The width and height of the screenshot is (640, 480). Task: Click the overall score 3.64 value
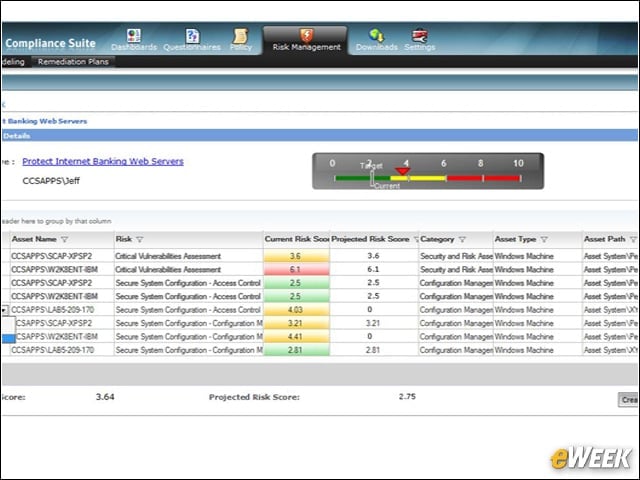click(105, 397)
